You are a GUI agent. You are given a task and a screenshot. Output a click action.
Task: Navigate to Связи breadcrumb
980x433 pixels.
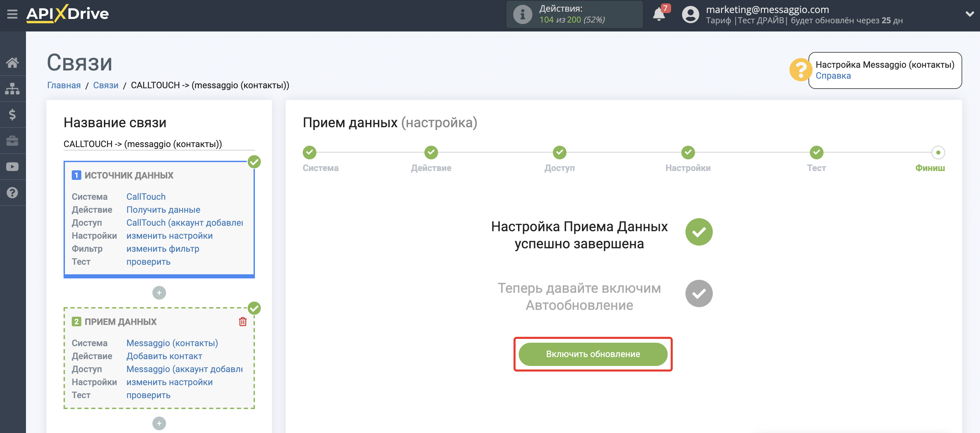tap(106, 85)
